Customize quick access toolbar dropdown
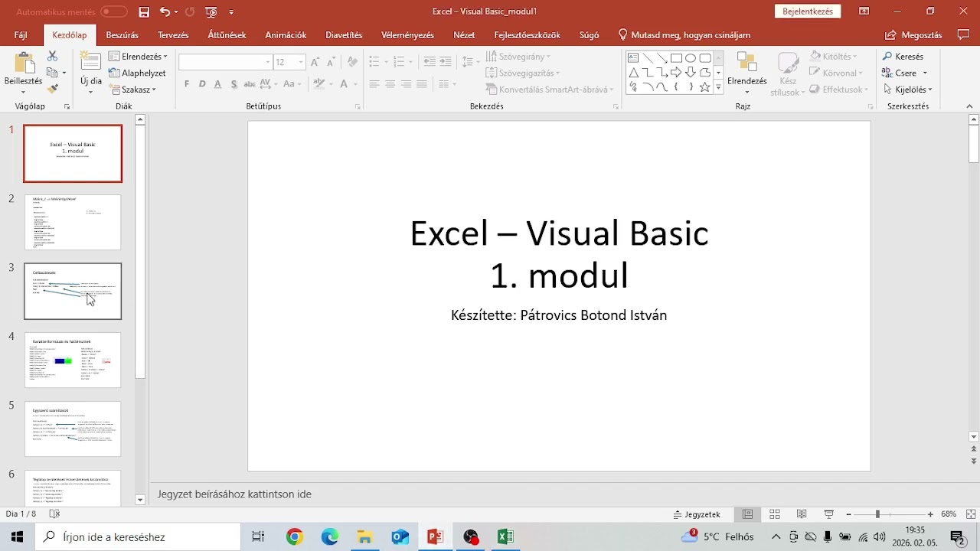980x551 pixels. click(231, 12)
